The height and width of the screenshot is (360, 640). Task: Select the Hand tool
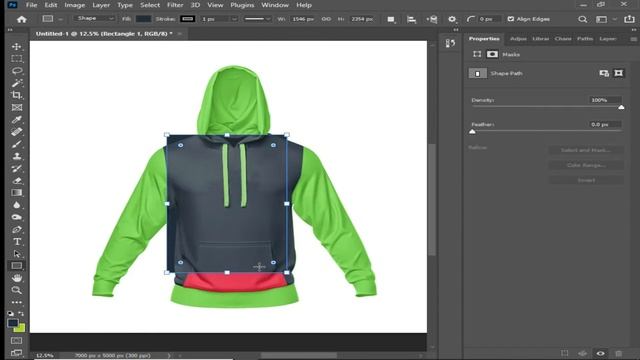pyautogui.click(x=17, y=278)
